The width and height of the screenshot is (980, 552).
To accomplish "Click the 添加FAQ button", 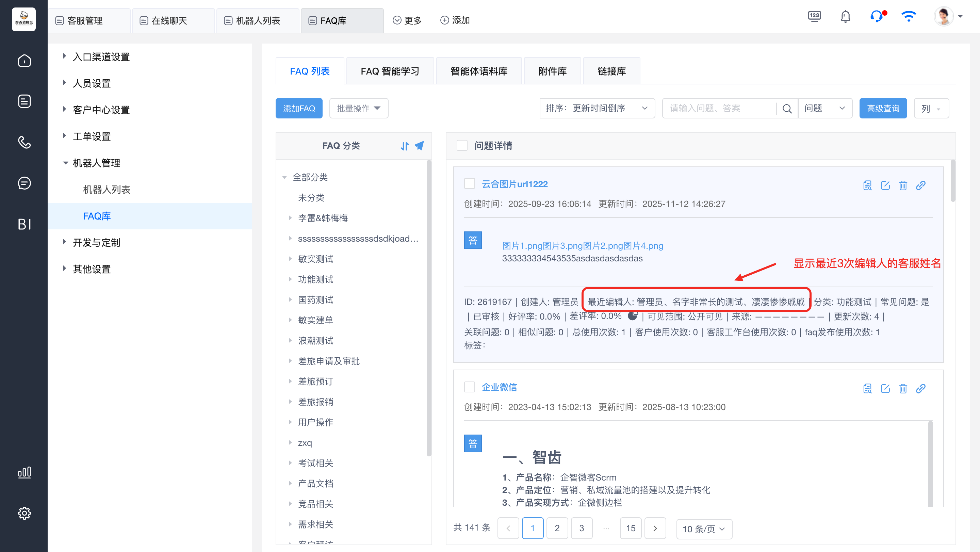I will coord(299,109).
